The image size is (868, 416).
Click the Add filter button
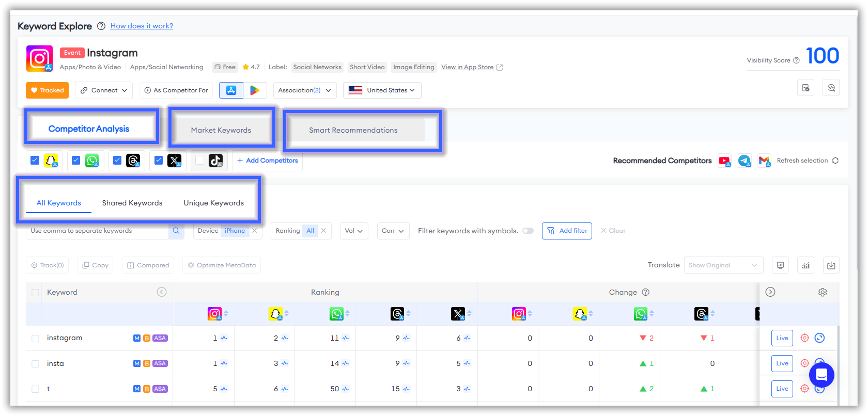pos(567,231)
